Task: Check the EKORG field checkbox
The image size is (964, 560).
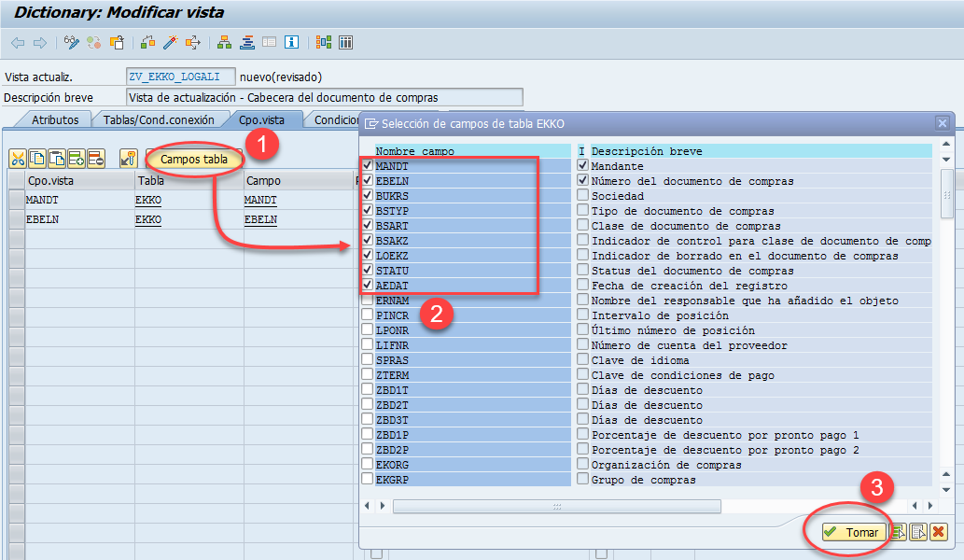Action: click(x=368, y=464)
